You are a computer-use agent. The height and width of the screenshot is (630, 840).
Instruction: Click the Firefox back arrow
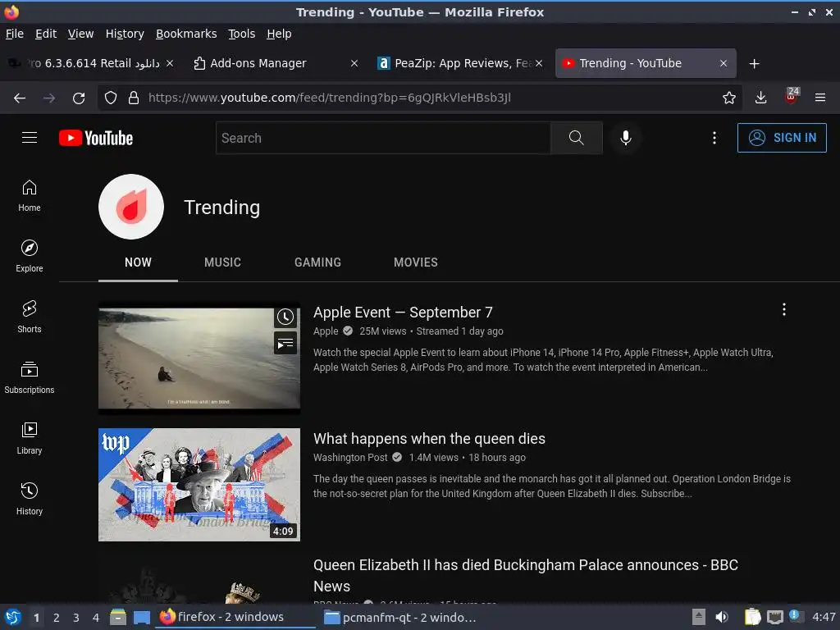click(20, 98)
